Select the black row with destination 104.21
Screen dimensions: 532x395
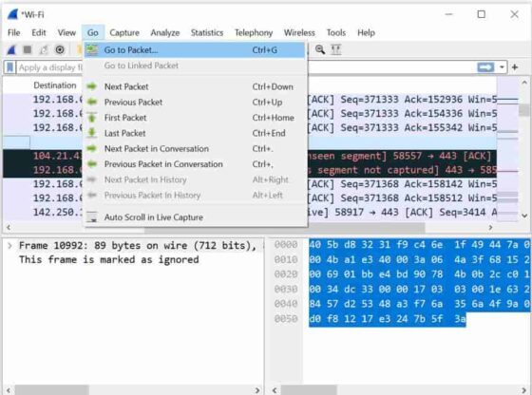(402, 156)
